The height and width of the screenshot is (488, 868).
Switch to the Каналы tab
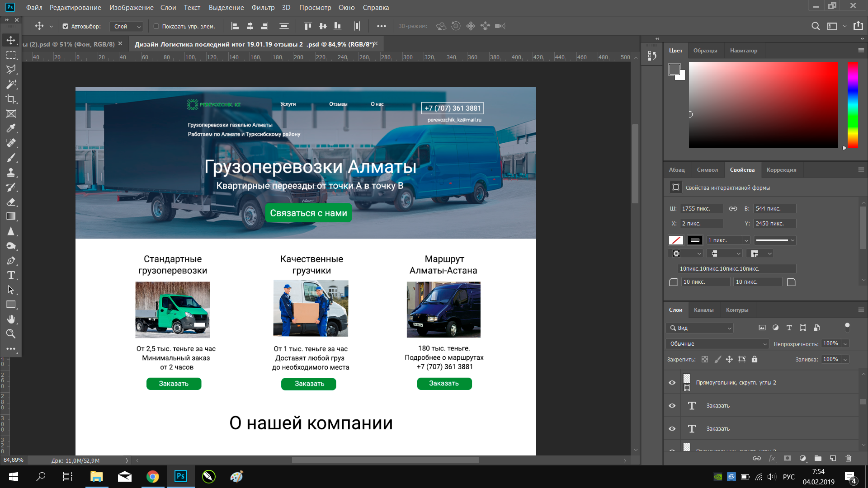pyautogui.click(x=703, y=310)
